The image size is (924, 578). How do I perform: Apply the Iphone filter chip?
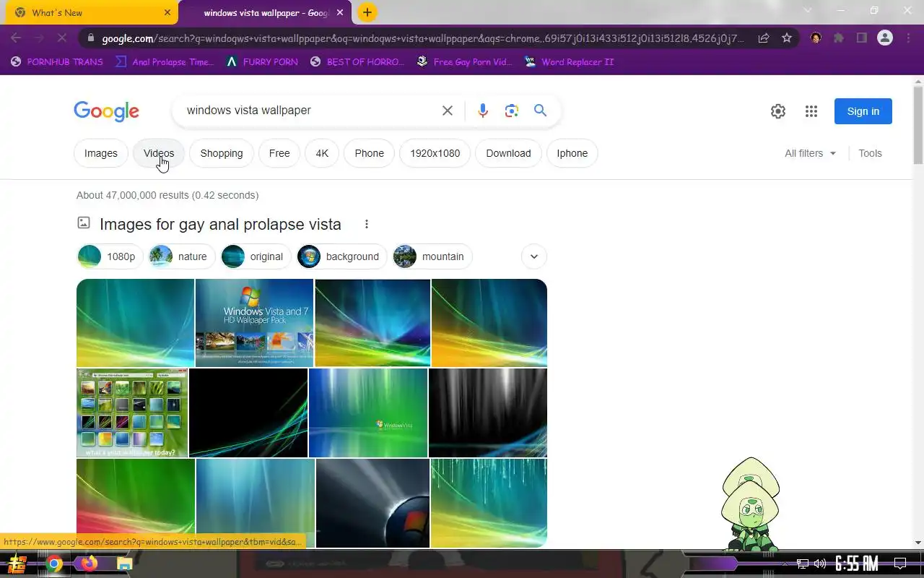(572, 153)
